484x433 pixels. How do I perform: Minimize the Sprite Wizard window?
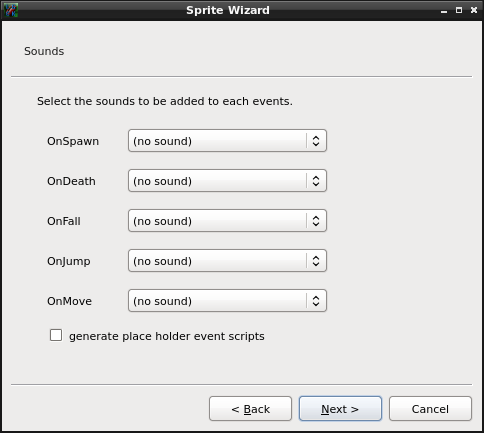coord(444,11)
